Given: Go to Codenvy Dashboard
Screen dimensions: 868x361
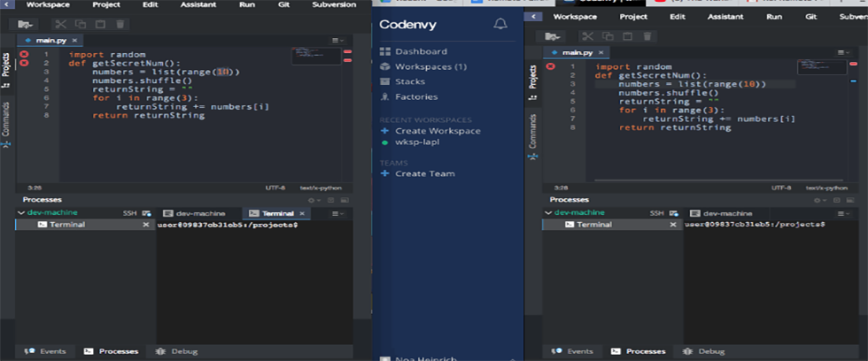Looking at the screenshot, I should pos(415,51).
